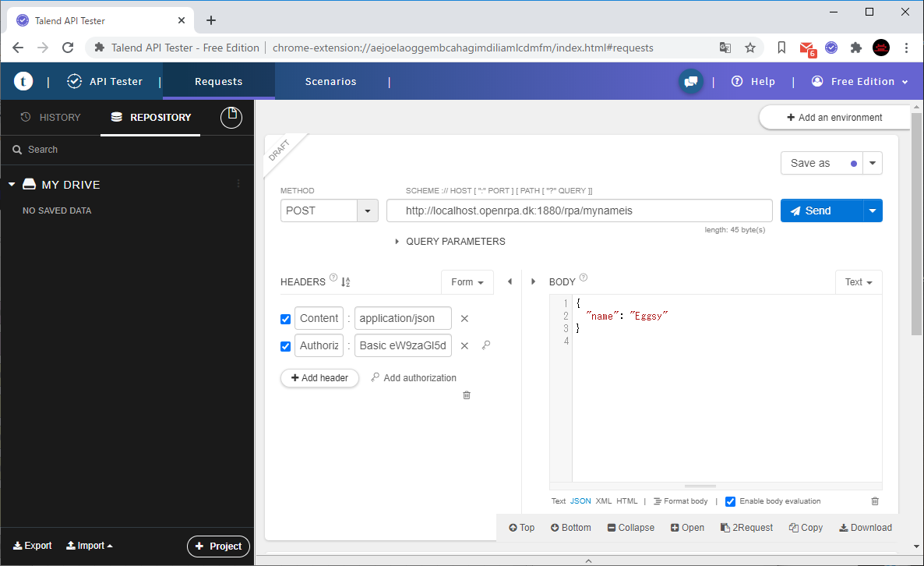Collapse body panel with right arrow
924x566 pixels.
pyautogui.click(x=534, y=281)
